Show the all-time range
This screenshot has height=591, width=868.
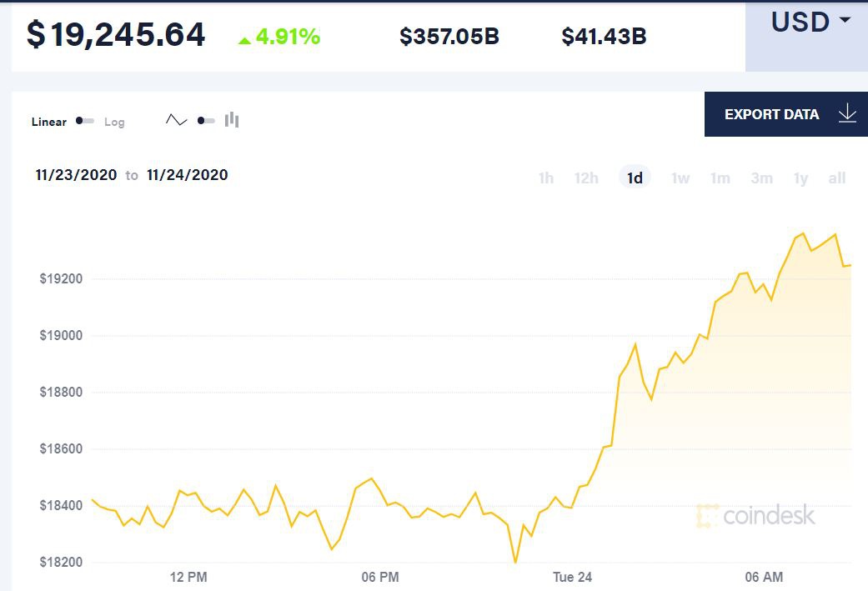[837, 178]
